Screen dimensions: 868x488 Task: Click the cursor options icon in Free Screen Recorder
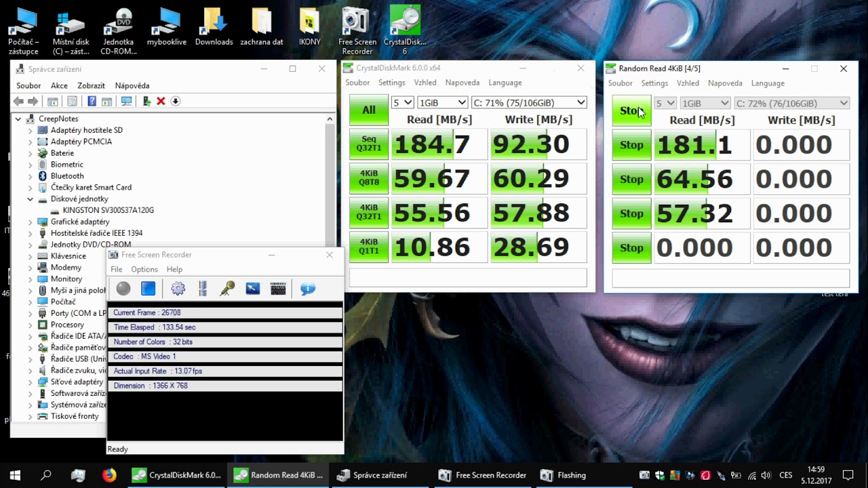pos(253,289)
